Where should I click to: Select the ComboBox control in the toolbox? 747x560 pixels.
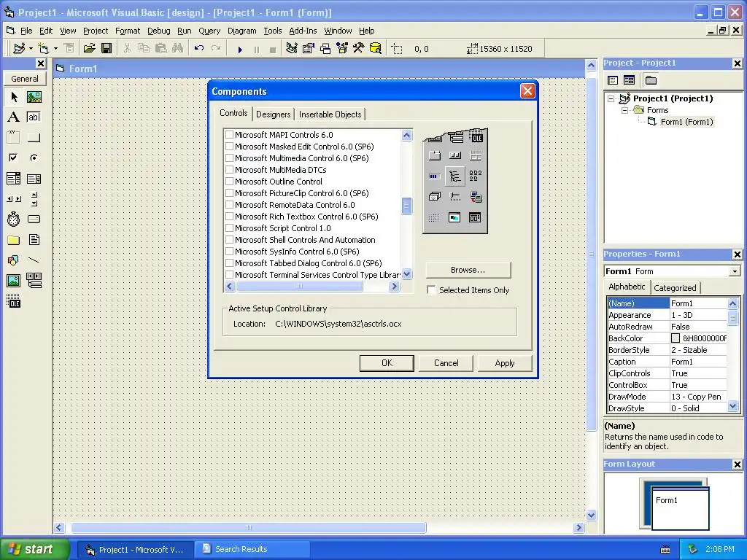14,179
